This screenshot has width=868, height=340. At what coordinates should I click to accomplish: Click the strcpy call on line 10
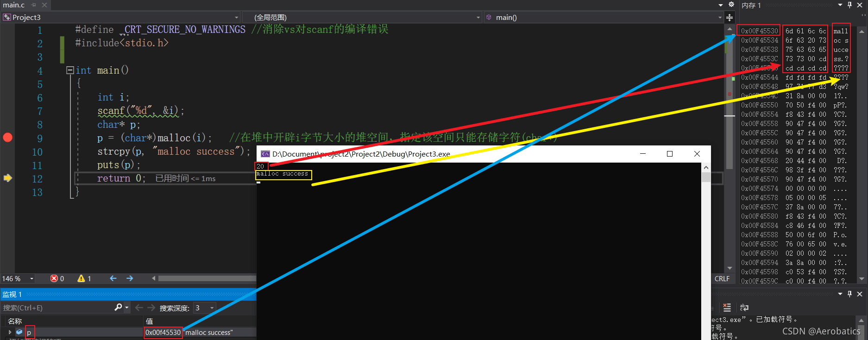coord(174,151)
